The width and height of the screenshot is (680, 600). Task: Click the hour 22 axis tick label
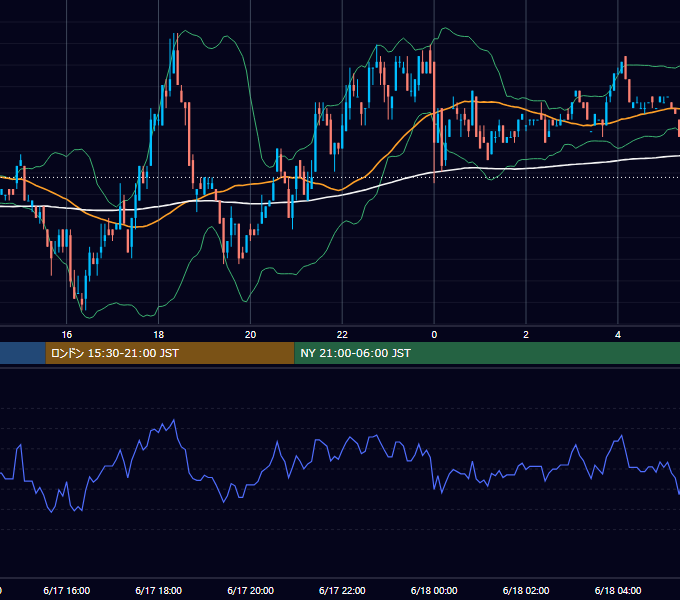point(342,335)
